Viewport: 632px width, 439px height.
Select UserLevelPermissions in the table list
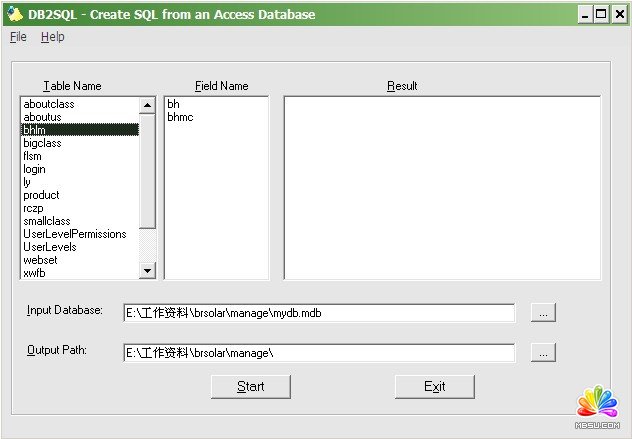click(75, 234)
